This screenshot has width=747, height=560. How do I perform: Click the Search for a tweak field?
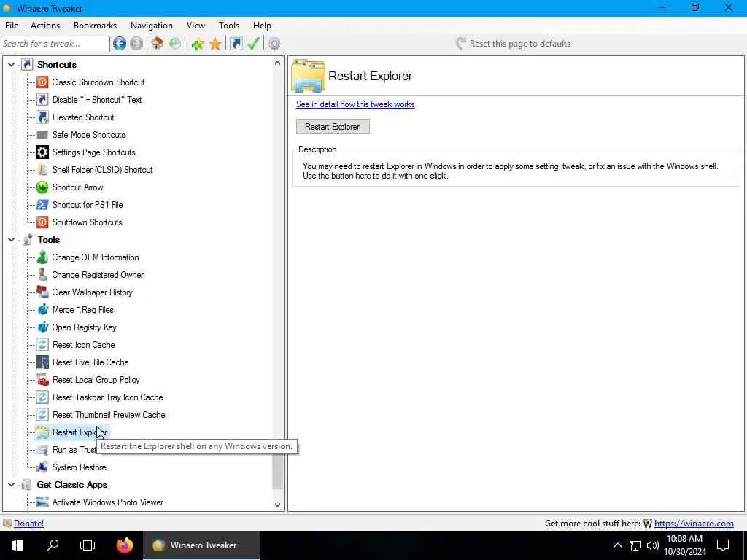tap(55, 44)
